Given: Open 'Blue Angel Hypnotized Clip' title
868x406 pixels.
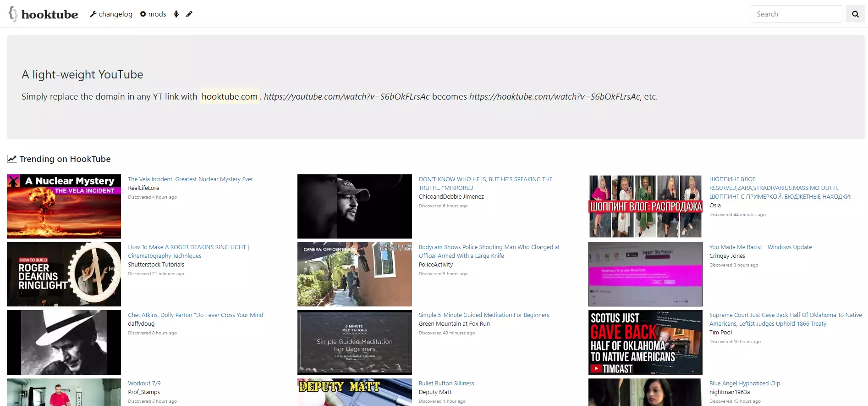Looking at the screenshot, I should pos(744,384).
